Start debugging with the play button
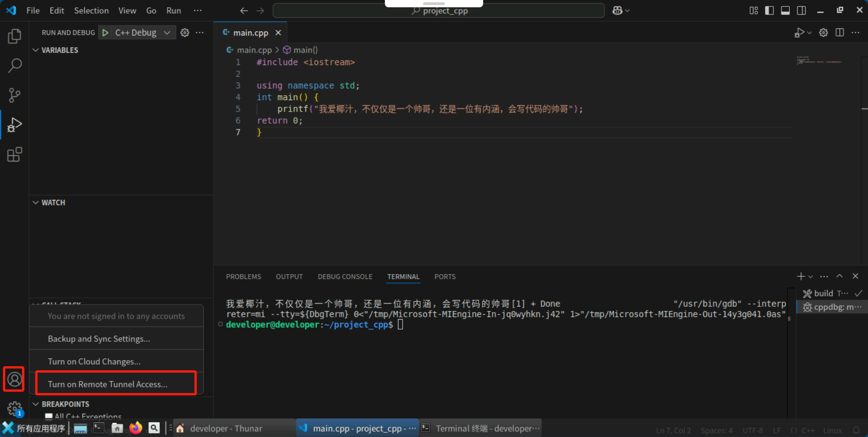The height and width of the screenshot is (437, 868). coord(105,32)
